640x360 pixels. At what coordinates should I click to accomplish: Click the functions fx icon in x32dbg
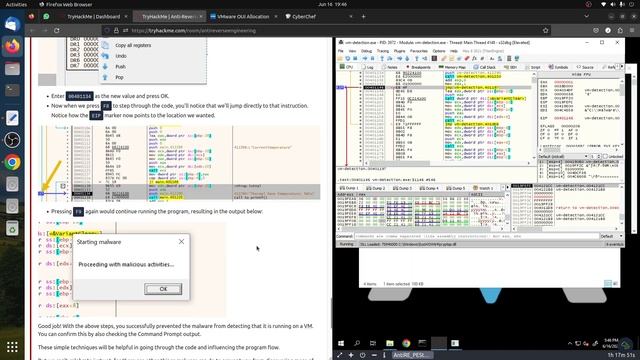(x=474, y=58)
